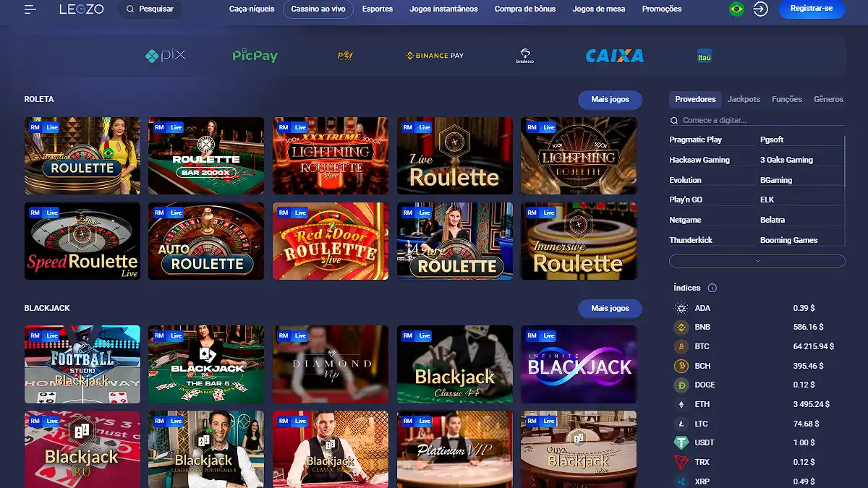Click the provider search input field
The height and width of the screenshot is (488, 868).
point(757,120)
